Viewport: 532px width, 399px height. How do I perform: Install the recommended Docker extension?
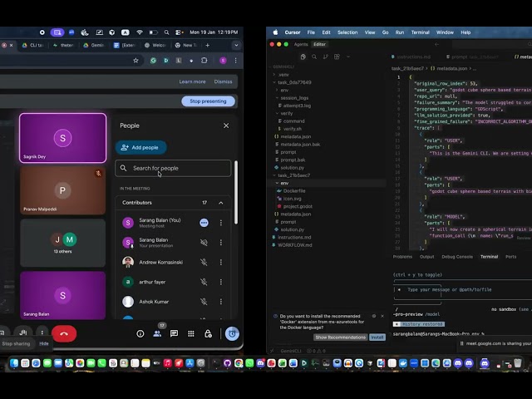click(377, 337)
